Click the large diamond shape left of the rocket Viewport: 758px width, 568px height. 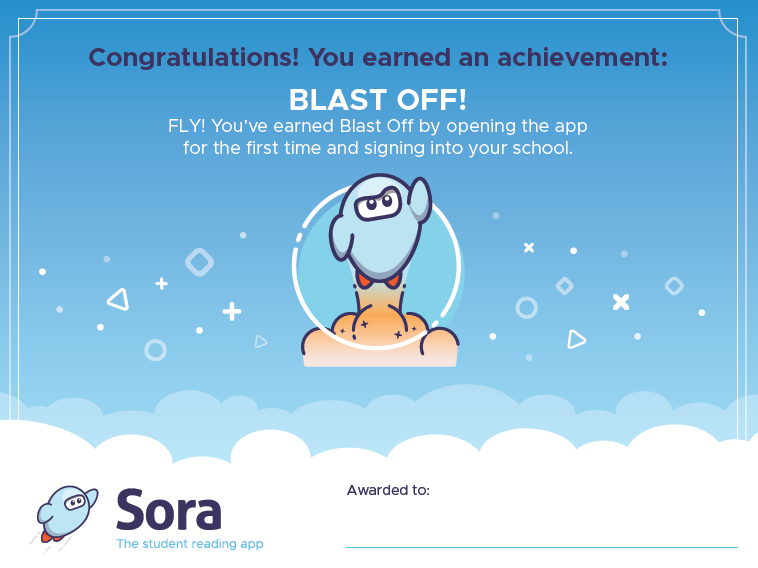[199, 262]
